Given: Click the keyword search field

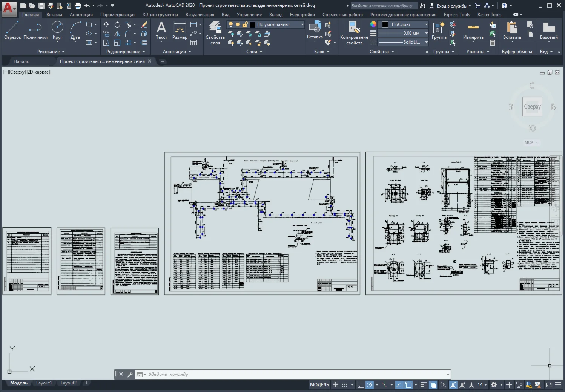Looking at the screenshot, I should pos(384,6).
